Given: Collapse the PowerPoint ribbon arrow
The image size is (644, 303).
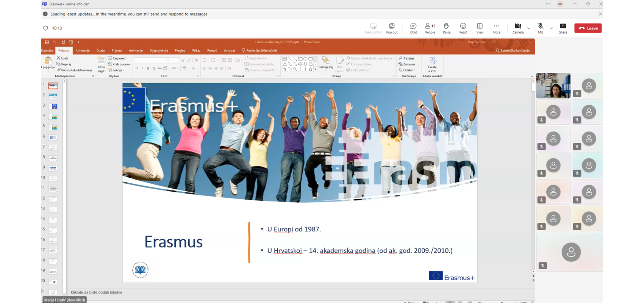Looking at the screenshot, I should pos(531,76).
